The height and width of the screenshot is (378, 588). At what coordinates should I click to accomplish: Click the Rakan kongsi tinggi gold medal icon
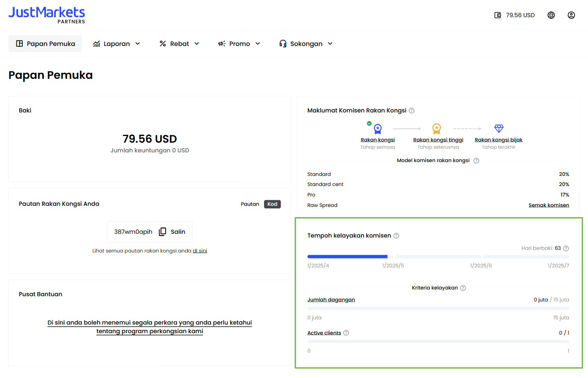[x=436, y=128]
